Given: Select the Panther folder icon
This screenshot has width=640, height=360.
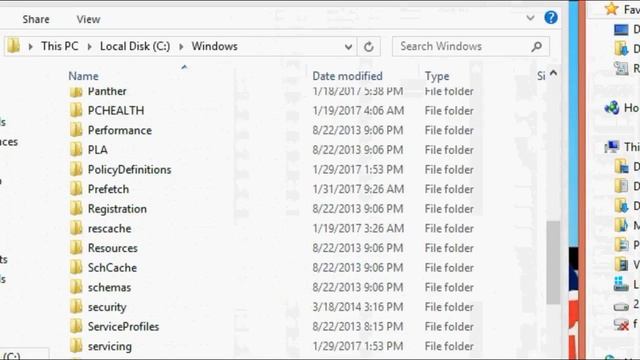Looking at the screenshot, I should 76,91.
